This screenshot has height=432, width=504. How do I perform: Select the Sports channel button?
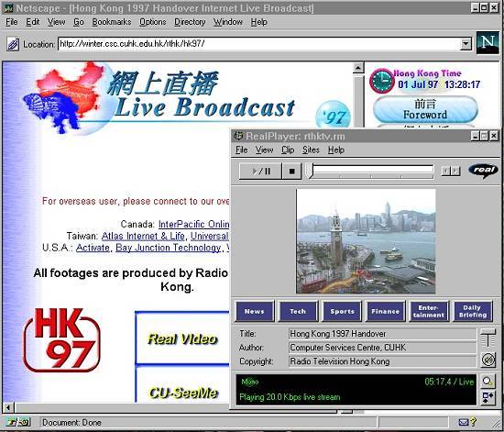[x=342, y=311]
